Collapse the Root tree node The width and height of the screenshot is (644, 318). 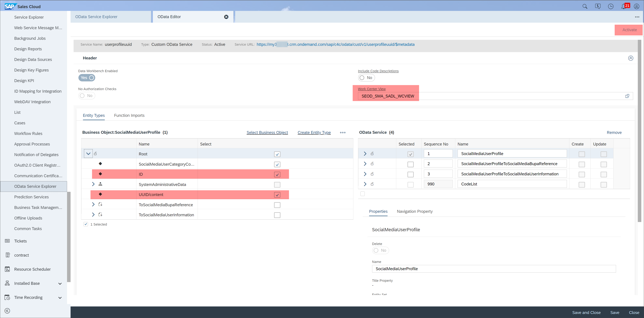pos(88,154)
